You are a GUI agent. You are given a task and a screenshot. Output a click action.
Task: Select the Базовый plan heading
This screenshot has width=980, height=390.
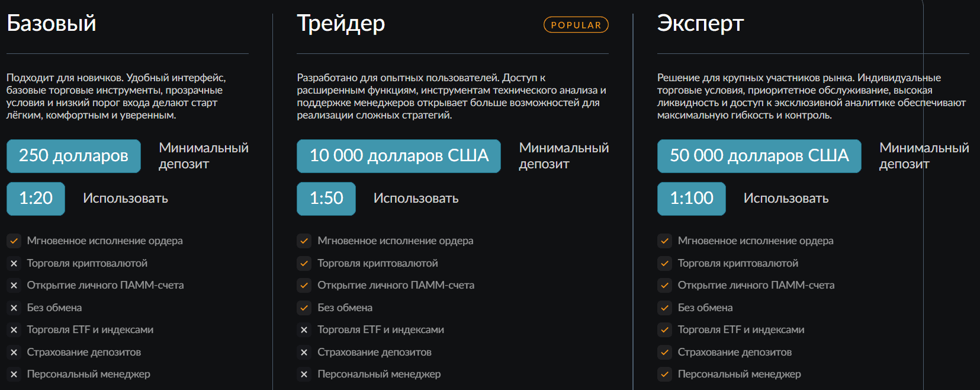coord(51,25)
